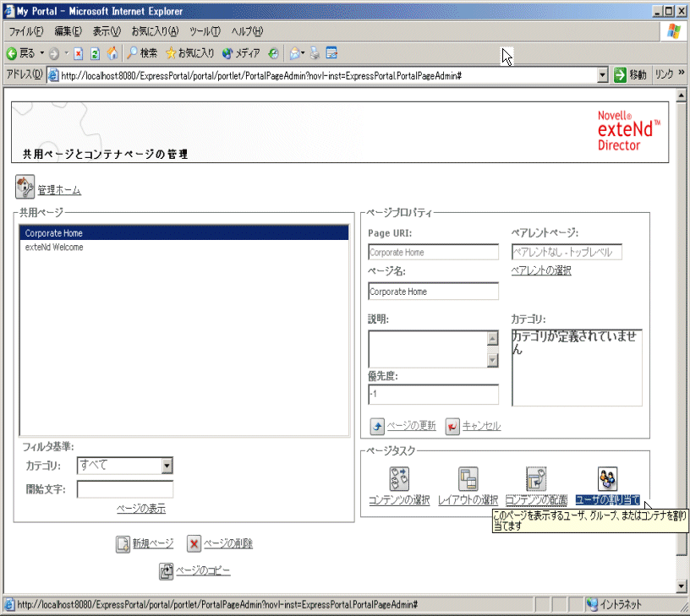This screenshot has height=616, width=690.
Task: Click the Windows flag logo icon
Action: pyautogui.click(x=674, y=31)
